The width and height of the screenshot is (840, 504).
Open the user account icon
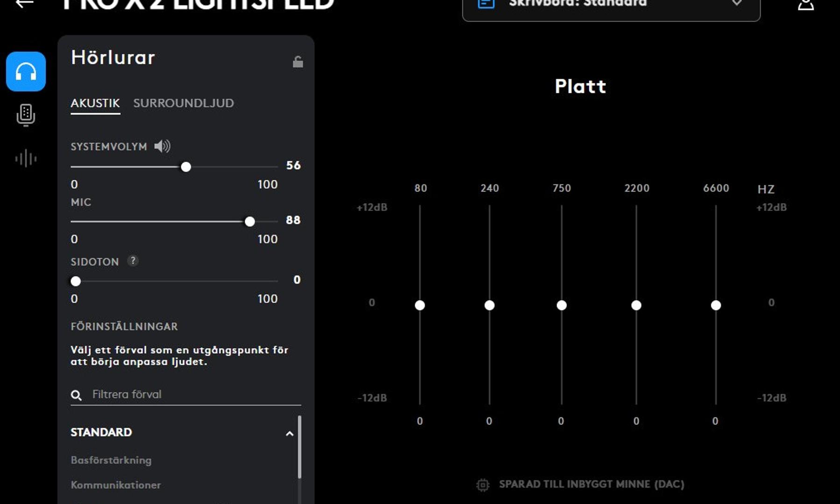(805, 5)
